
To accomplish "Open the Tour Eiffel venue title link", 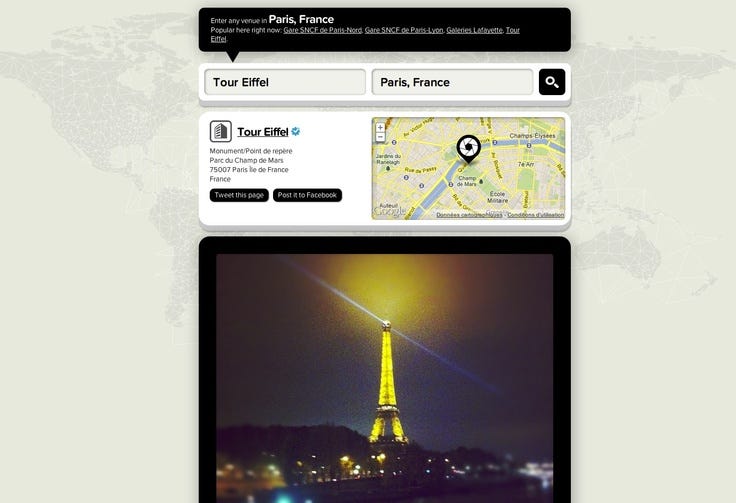I will [x=263, y=132].
